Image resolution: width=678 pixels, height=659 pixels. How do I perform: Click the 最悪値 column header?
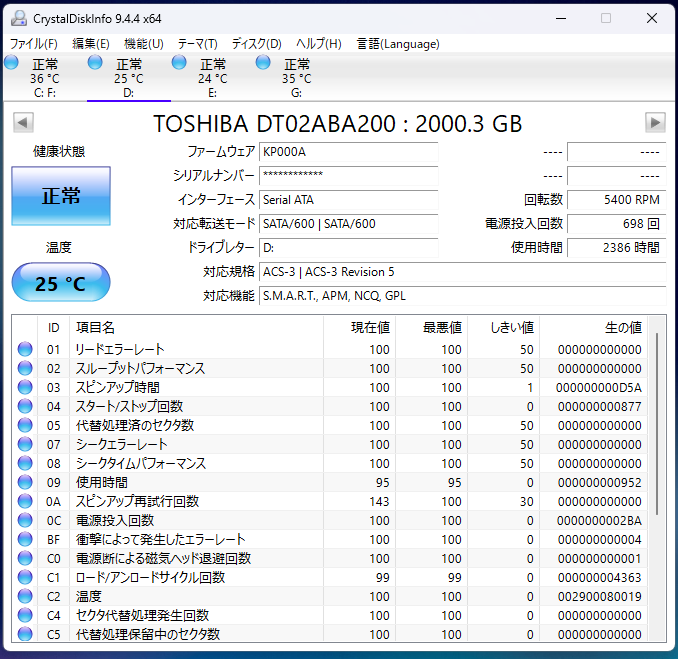[432, 328]
